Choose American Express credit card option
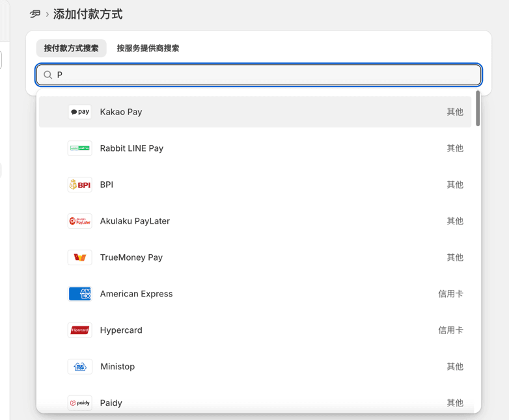 (x=255, y=293)
